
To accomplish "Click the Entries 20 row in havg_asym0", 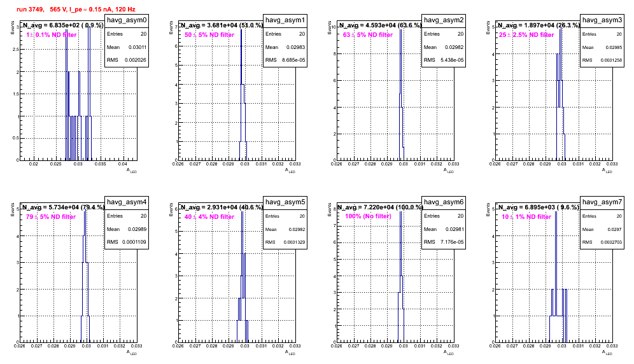I will click(x=127, y=34).
